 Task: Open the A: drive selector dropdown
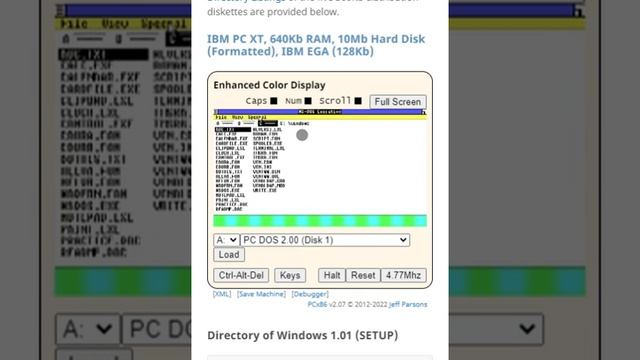pyautogui.click(x=226, y=240)
